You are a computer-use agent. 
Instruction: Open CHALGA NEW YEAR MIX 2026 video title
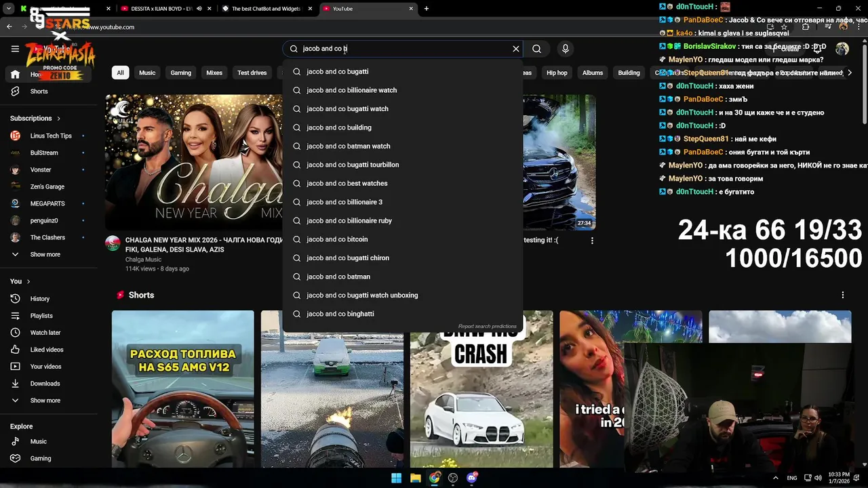pyautogui.click(x=203, y=245)
